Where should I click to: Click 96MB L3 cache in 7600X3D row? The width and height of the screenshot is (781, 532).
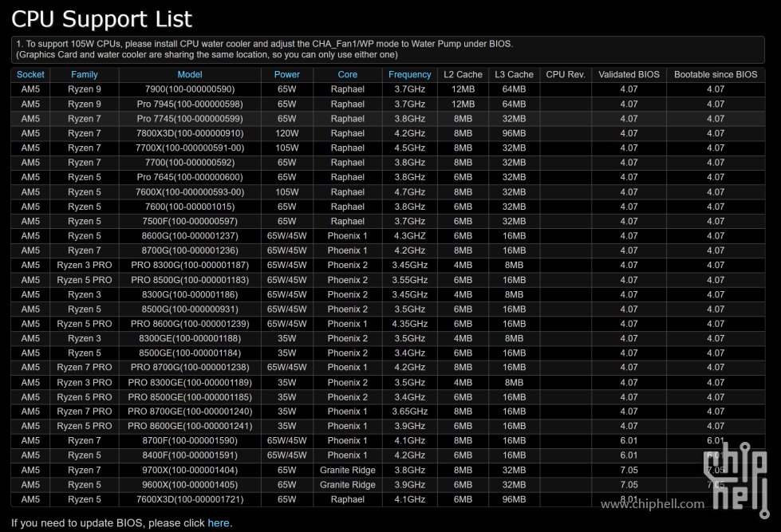(514, 499)
